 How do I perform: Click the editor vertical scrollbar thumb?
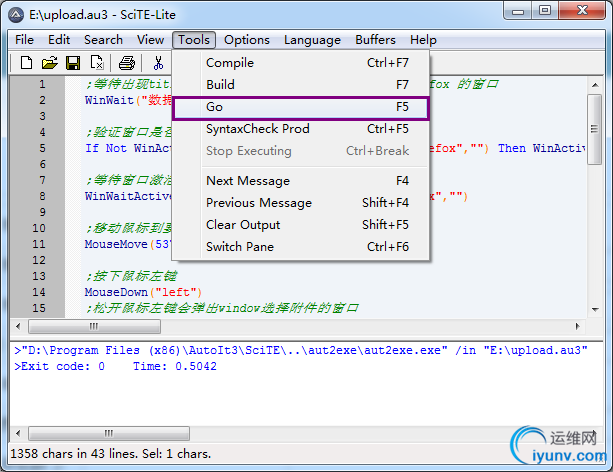click(x=595, y=129)
